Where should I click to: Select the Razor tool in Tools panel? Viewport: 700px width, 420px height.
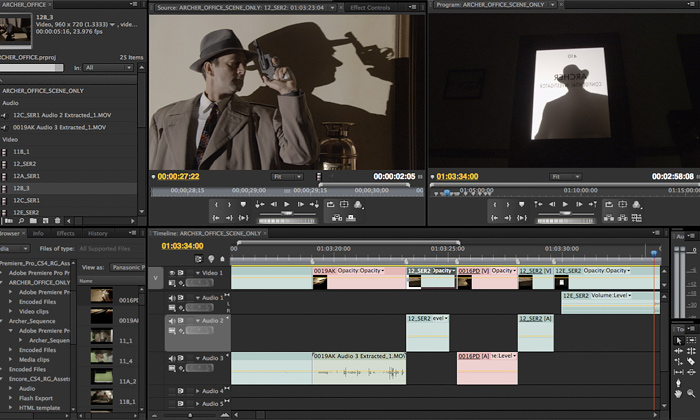tap(691, 361)
